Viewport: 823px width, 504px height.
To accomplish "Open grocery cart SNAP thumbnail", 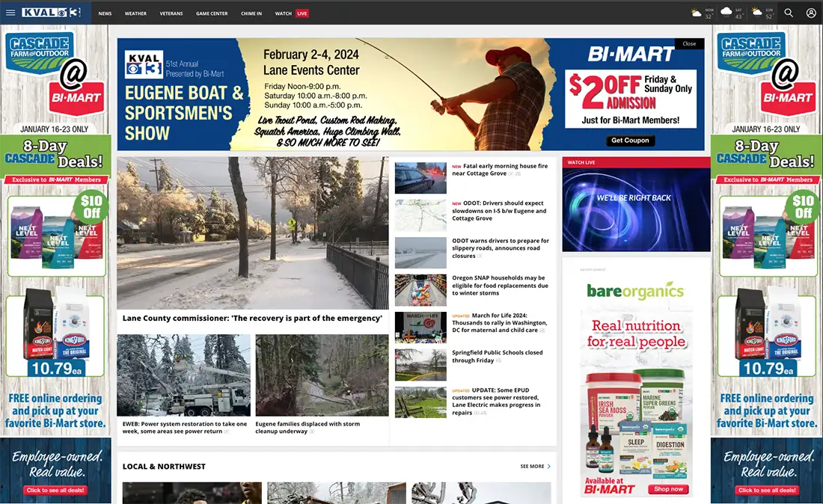I will click(420, 290).
